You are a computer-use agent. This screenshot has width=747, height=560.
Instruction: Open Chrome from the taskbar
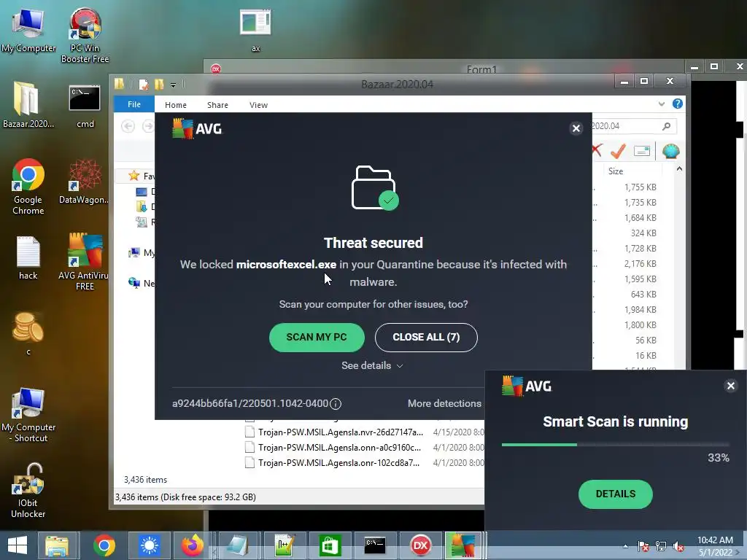point(104,545)
